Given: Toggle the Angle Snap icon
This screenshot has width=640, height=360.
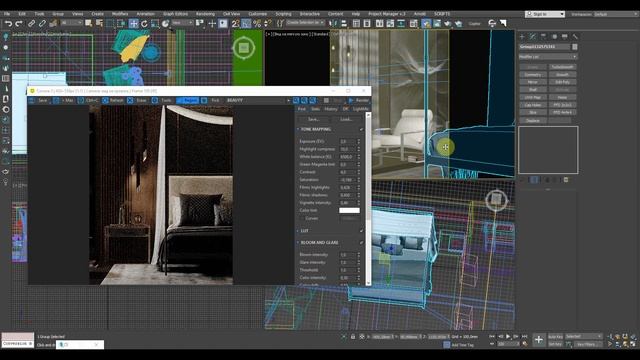Looking at the screenshot, I should coord(246,24).
